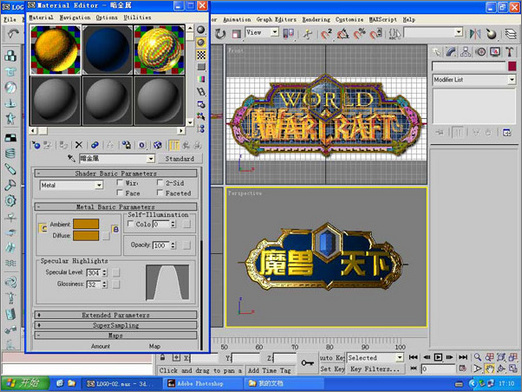This screenshot has width=522, height=392.
Task: Click the Sample Type sphere icon
Action: (201, 30)
